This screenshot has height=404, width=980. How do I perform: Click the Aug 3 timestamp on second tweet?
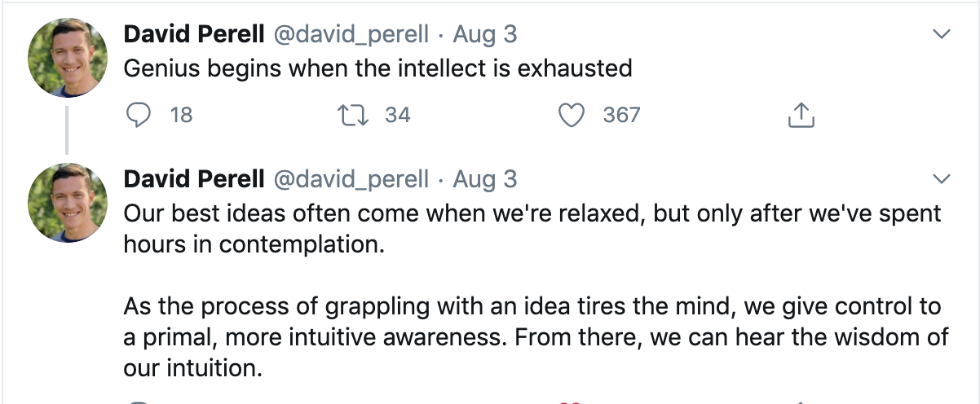[485, 178]
